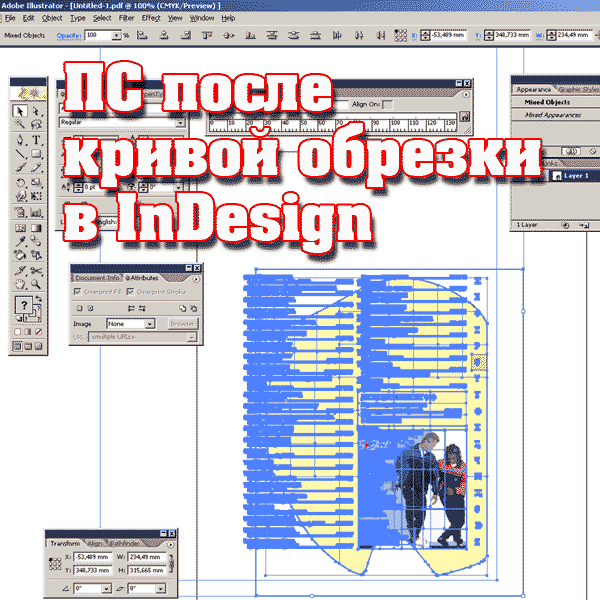Screen dimensions: 600x600
Task: Select the Eyedropper tool
Action: (20, 241)
